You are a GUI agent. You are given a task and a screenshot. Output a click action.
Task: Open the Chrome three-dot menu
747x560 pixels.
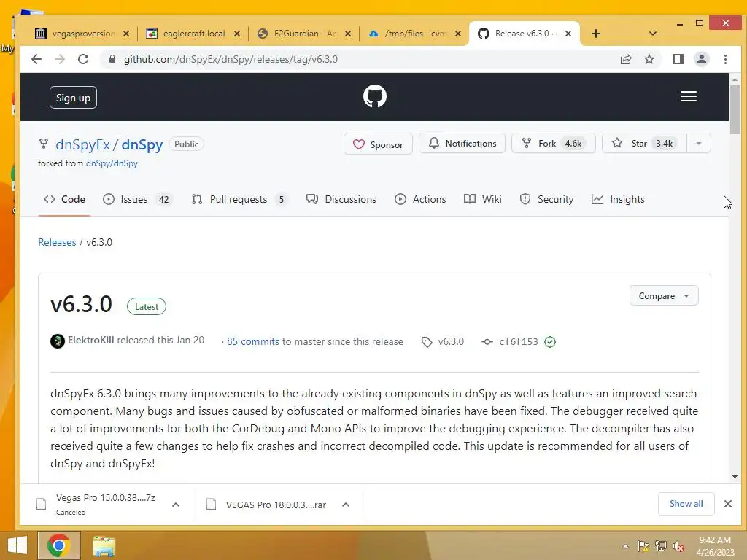pyautogui.click(x=725, y=59)
